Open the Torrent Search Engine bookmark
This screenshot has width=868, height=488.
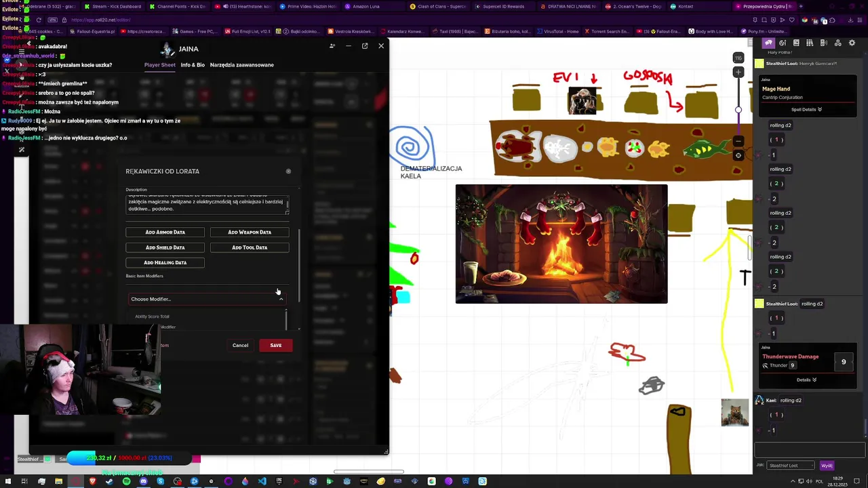[606, 31]
